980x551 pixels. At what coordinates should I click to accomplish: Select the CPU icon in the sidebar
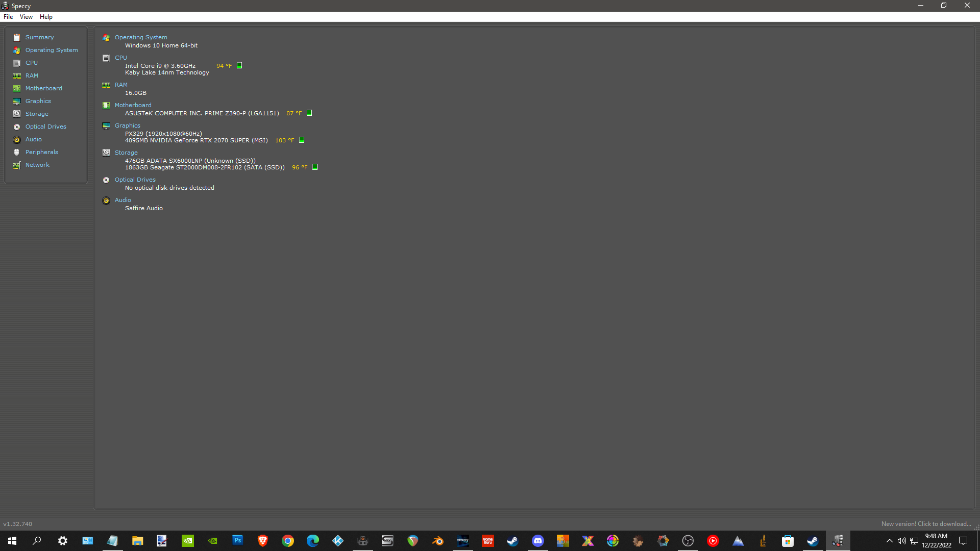click(x=17, y=63)
